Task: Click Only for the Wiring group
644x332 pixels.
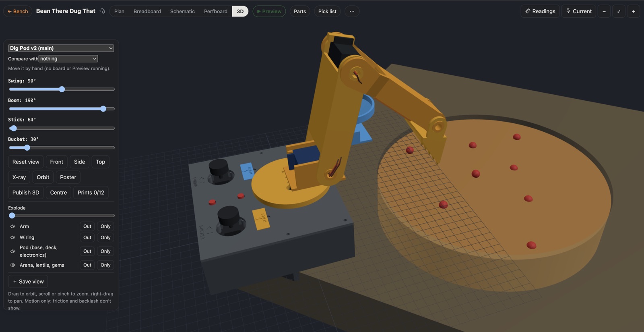Action: [x=105, y=238]
